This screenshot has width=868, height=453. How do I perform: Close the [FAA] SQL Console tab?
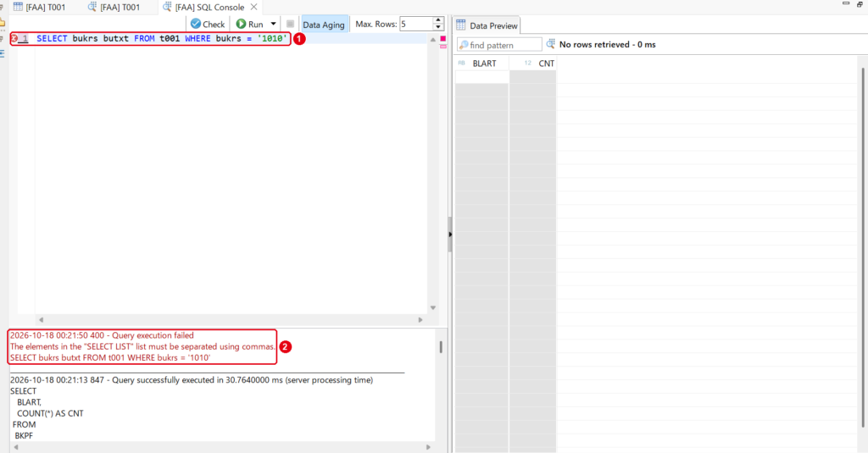(253, 7)
